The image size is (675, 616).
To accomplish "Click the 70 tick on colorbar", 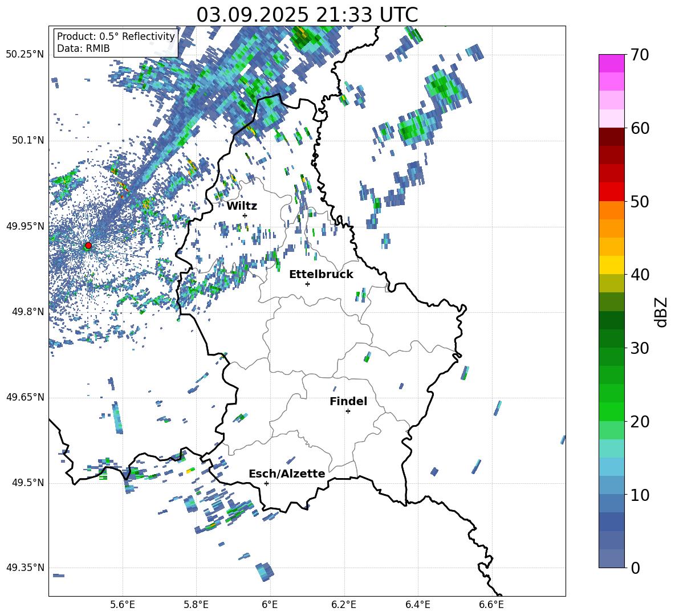I will point(640,55).
